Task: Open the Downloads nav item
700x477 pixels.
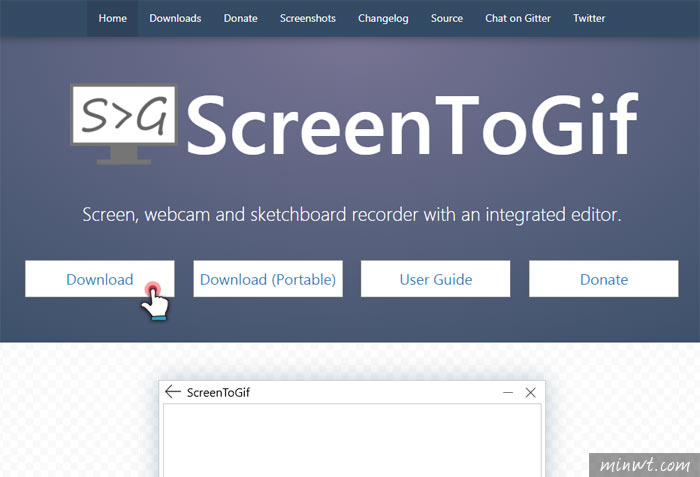Action: (x=175, y=18)
